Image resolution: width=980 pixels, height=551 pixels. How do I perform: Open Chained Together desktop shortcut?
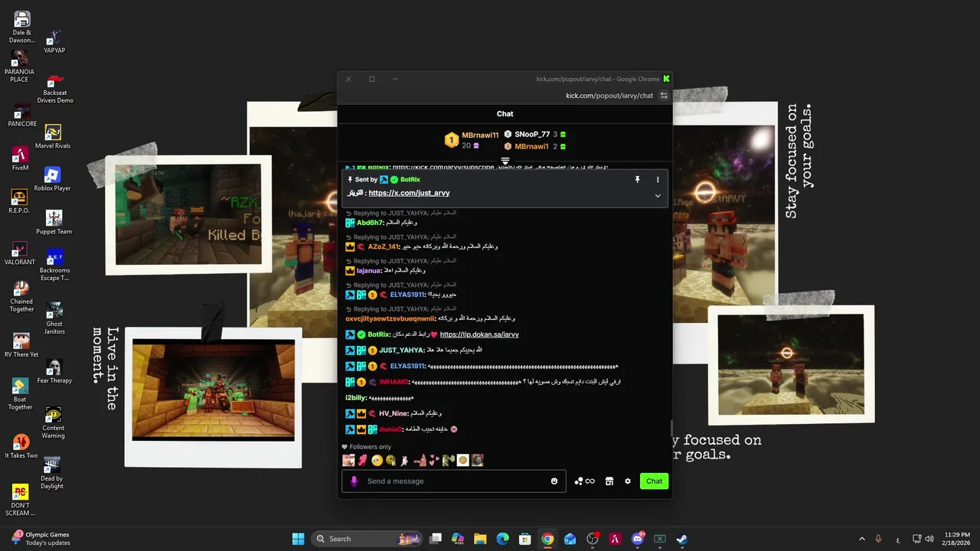(x=21, y=296)
